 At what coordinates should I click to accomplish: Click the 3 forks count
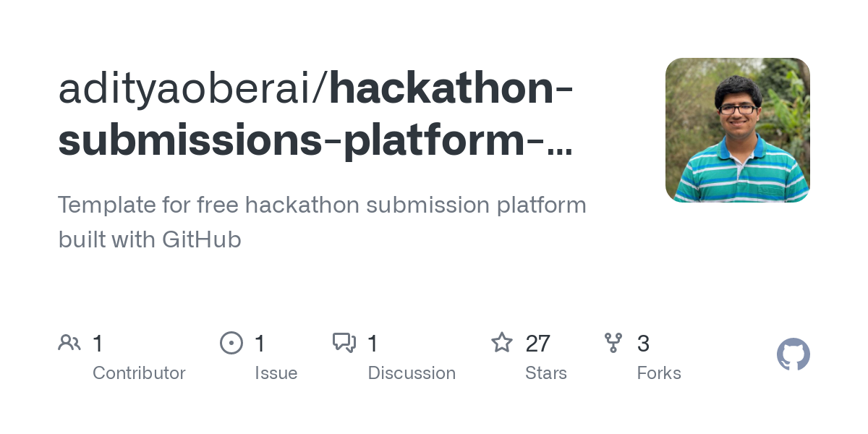click(x=643, y=344)
